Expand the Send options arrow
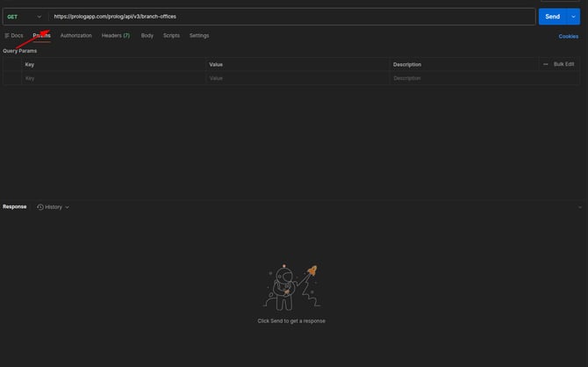Viewport: 588px width, 367px height. pyautogui.click(x=574, y=17)
